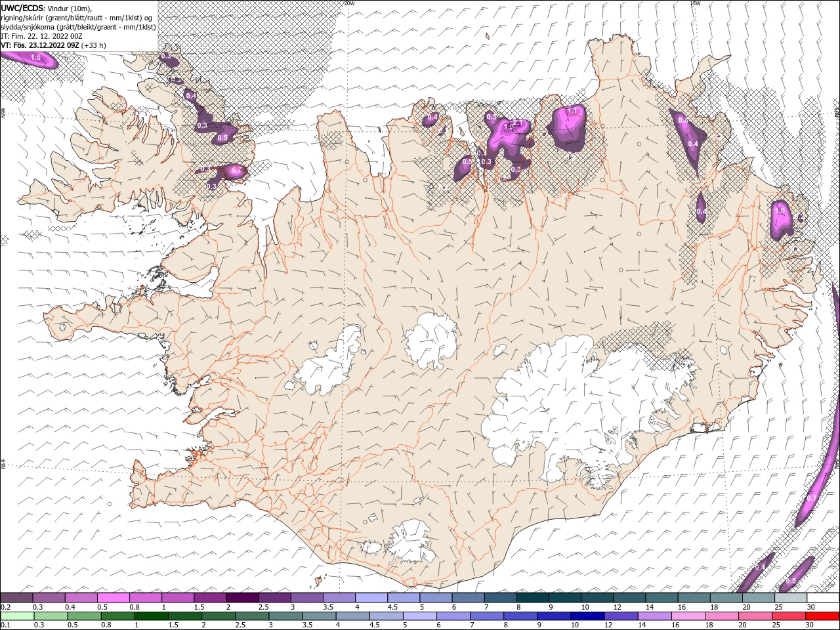
Task: Click the gray-green swatch at lower-legend 3
Action: click(x=285, y=616)
